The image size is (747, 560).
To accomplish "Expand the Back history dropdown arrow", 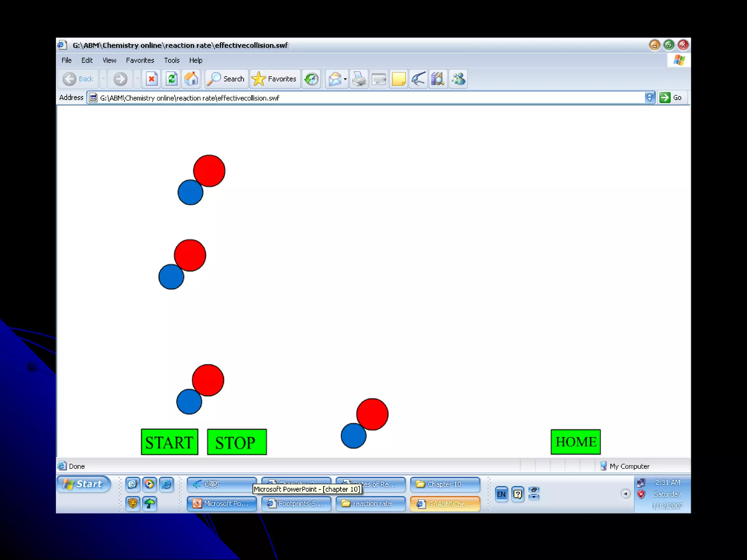I will coord(103,79).
